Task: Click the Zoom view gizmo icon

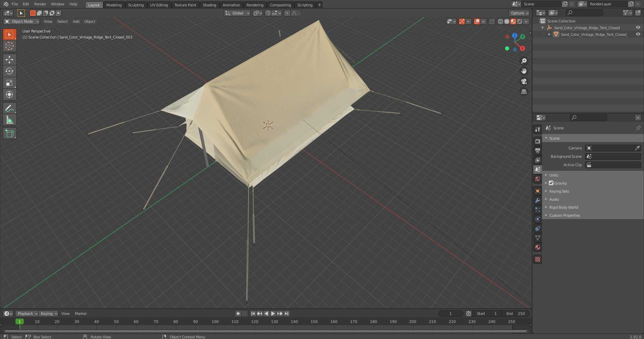Action: pos(524,61)
